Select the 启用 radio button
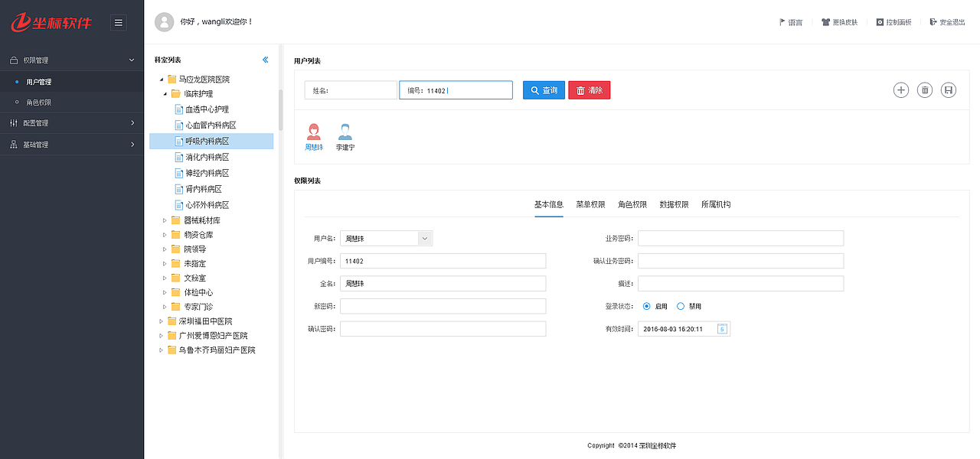 647,306
